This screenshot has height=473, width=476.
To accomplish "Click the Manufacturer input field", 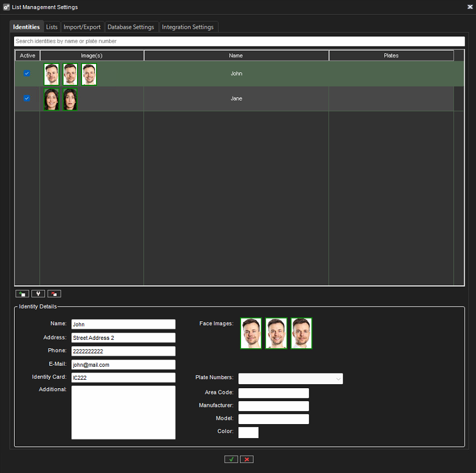I will pyautogui.click(x=274, y=406).
